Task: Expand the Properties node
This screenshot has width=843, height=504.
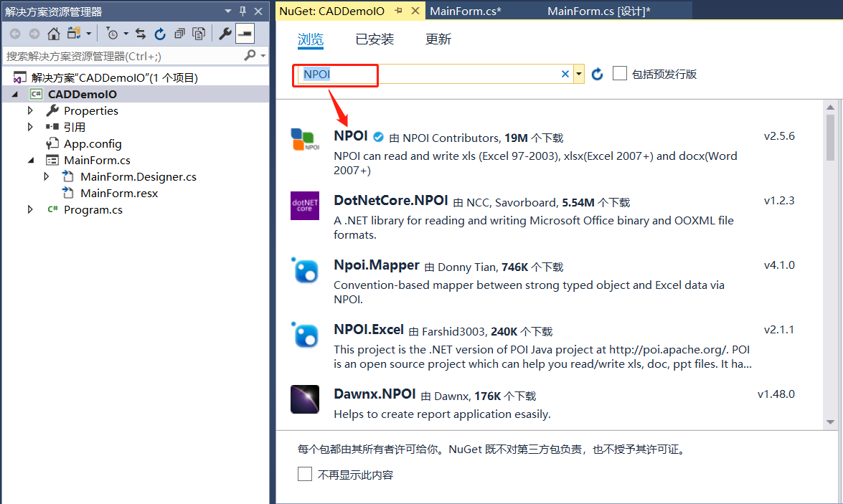Action: pyautogui.click(x=30, y=110)
